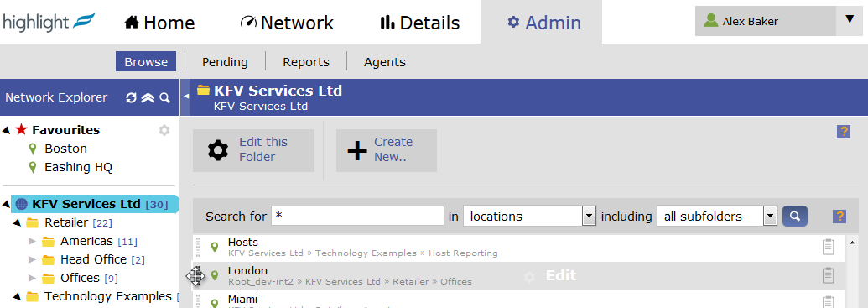Search in Network Explorer
This screenshot has width=868, height=308.
point(164,98)
